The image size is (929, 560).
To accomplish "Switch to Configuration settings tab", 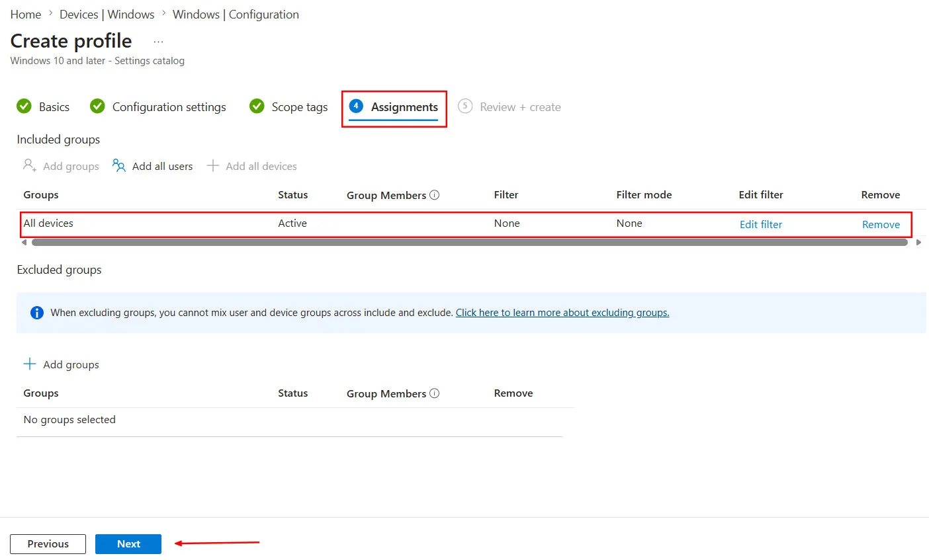I will pyautogui.click(x=169, y=107).
